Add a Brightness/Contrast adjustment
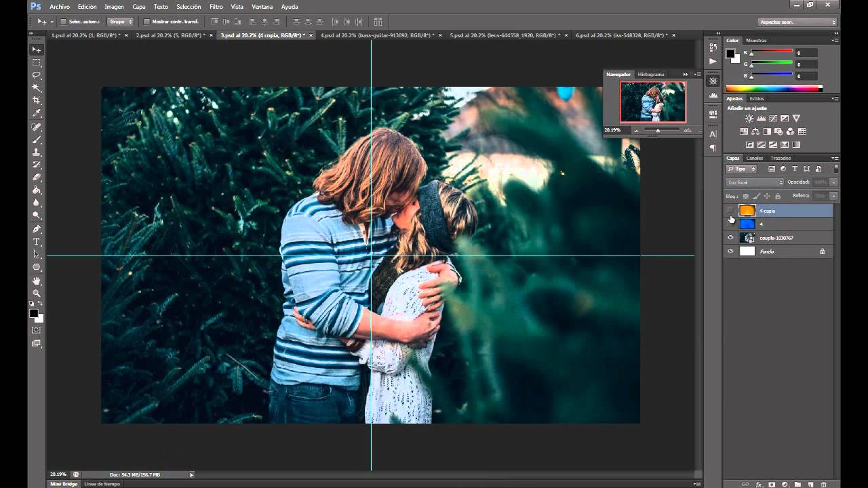The image size is (868, 488). click(x=749, y=119)
